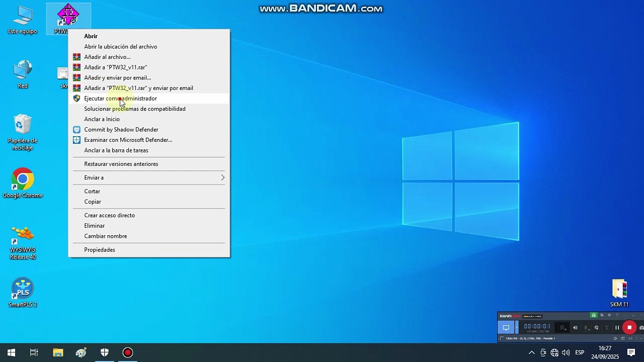Choose Añadir al archivo... option
The height and width of the screenshot is (362, 644).
[149, 57]
